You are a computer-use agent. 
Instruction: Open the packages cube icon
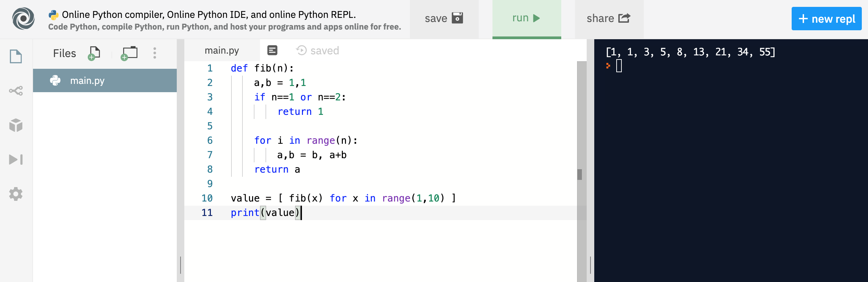tap(16, 125)
